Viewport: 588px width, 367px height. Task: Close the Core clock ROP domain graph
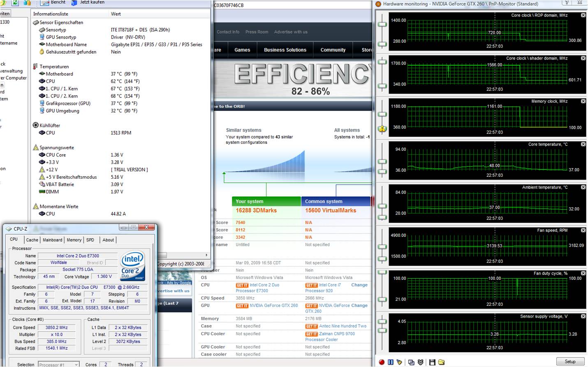click(583, 15)
